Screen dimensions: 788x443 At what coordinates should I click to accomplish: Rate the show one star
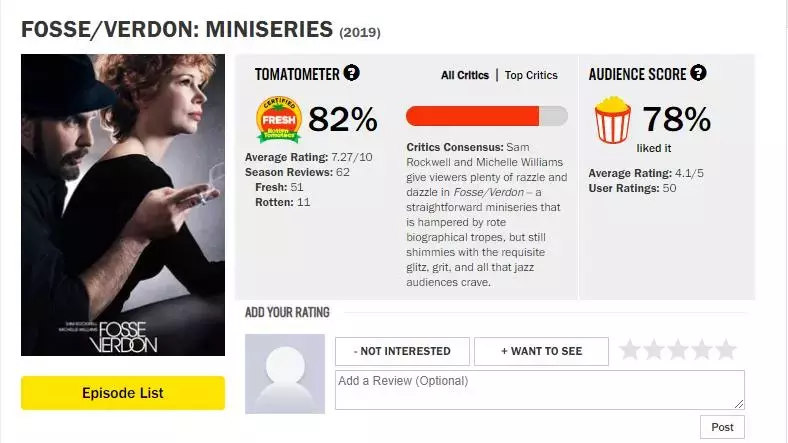point(630,350)
